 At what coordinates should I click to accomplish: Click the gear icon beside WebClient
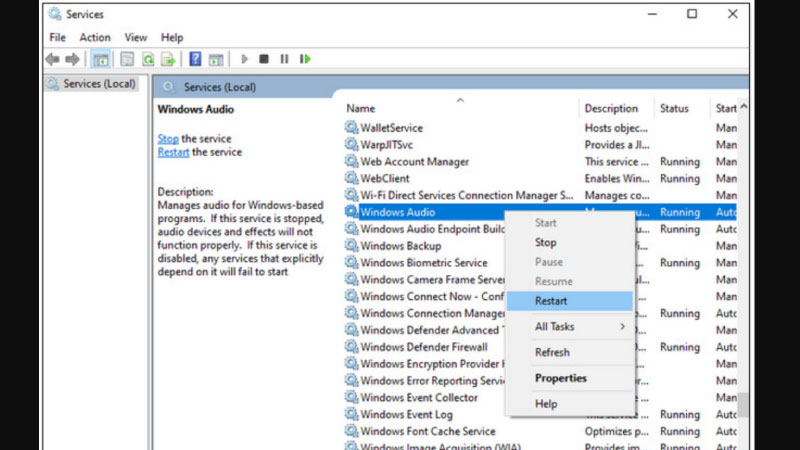coord(351,178)
